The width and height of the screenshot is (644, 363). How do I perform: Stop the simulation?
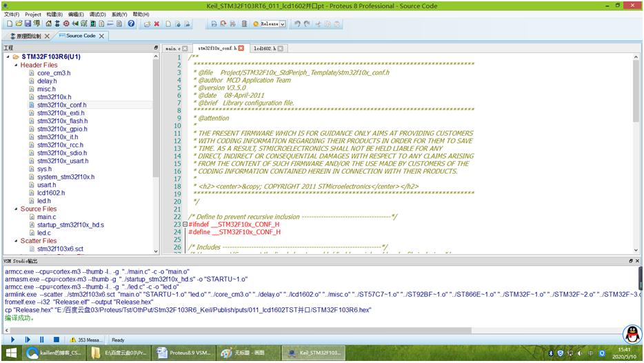pos(57,340)
